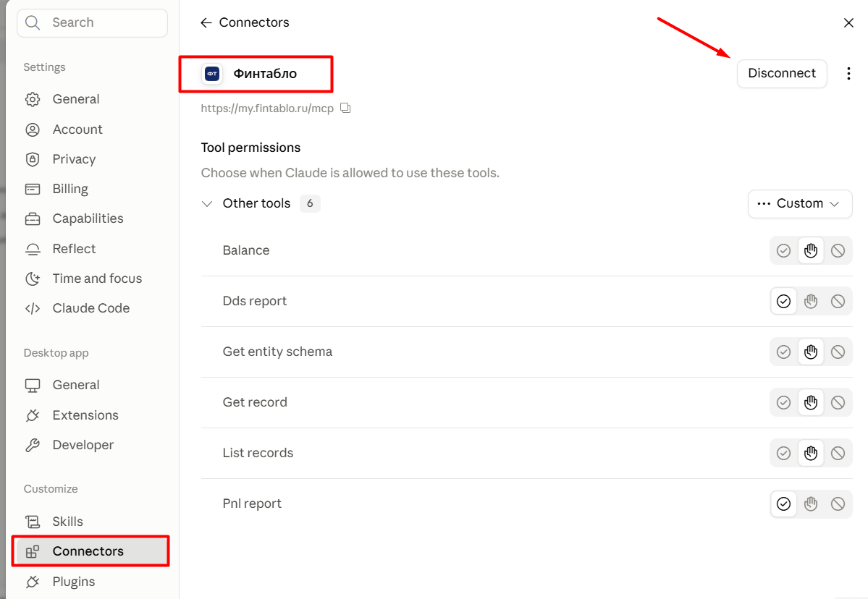The height and width of the screenshot is (599, 868).
Task: Require approval for Get entity schema
Action: click(x=810, y=352)
